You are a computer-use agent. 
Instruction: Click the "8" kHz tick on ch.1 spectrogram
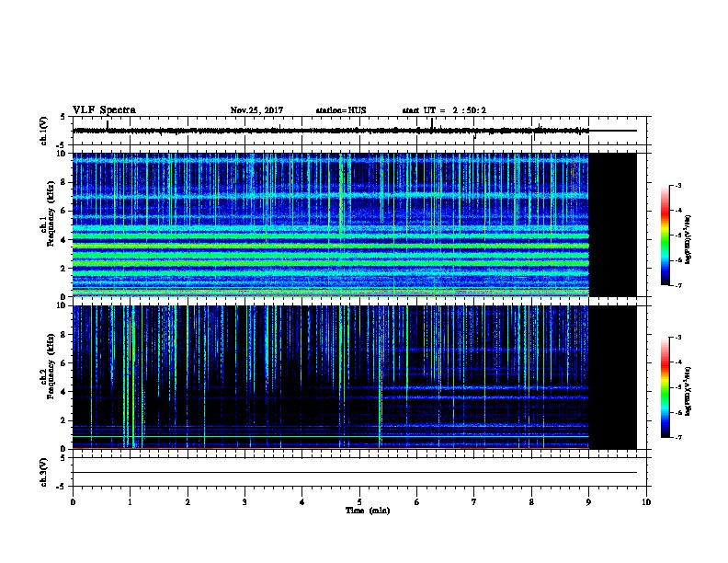point(64,182)
